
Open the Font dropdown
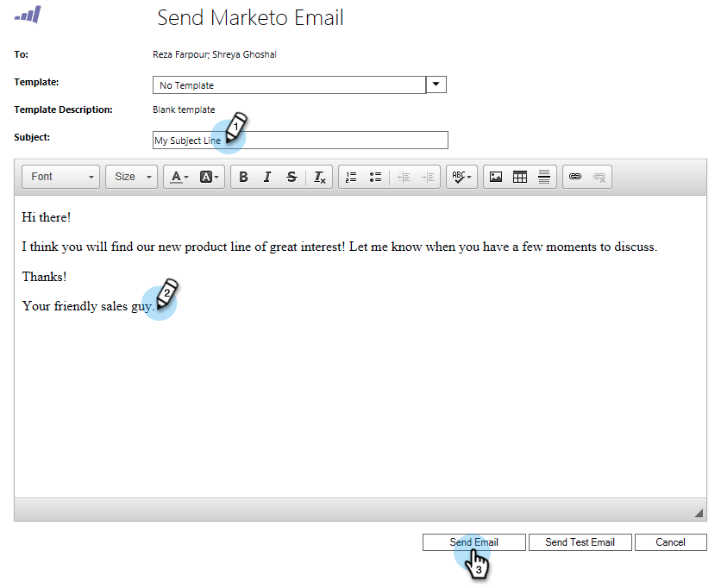[60, 177]
